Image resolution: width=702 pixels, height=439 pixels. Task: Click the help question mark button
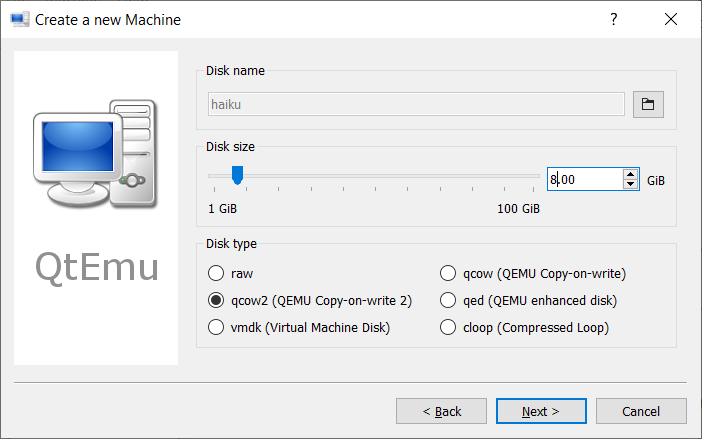pyautogui.click(x=614, y=19)
